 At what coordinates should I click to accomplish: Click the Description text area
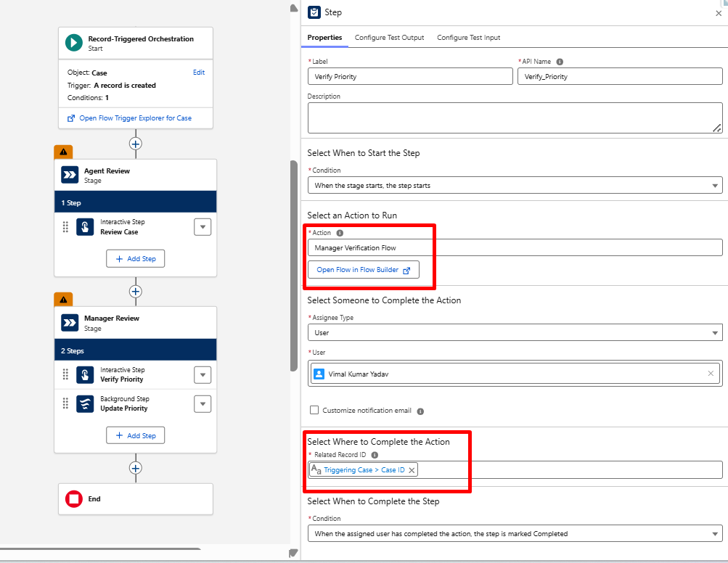[x=515, y=118]
